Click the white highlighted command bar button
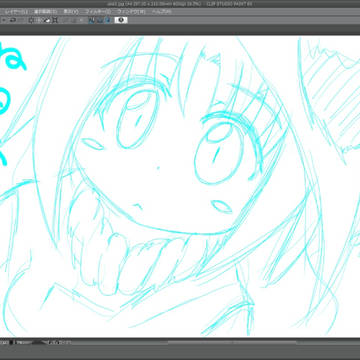This screenshot has height=360, width=360. pyautogui.click(x=121, y=20)
